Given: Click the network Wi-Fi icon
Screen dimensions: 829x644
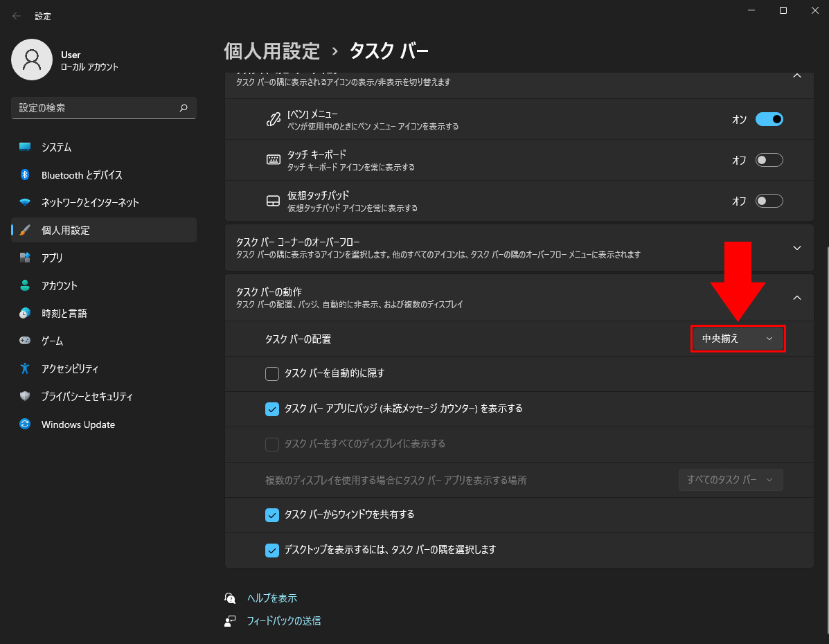Looking at the screenshot, I should [x=25, y=202].
